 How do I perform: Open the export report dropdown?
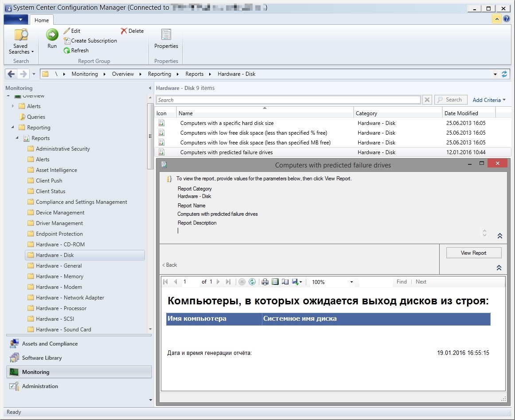click(297, 282)
